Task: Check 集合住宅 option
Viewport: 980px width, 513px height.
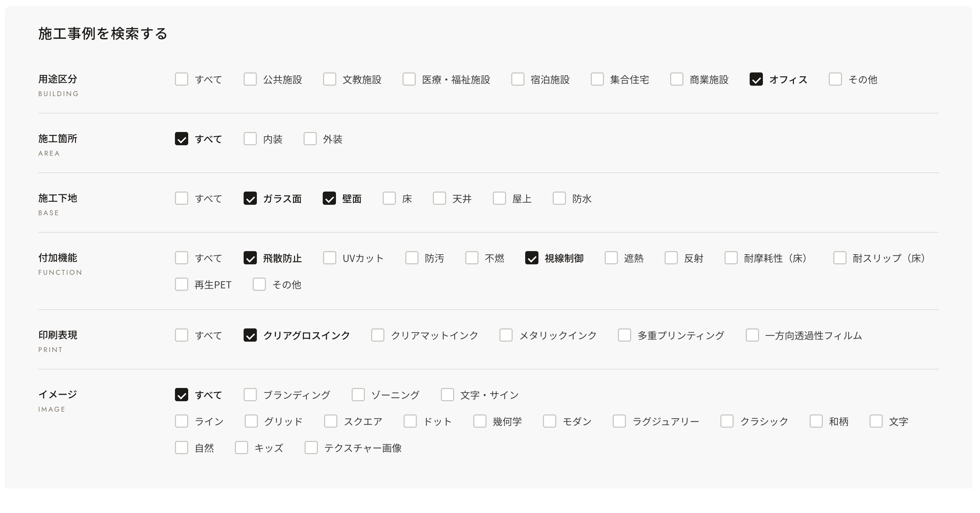Action: [597, 79]
